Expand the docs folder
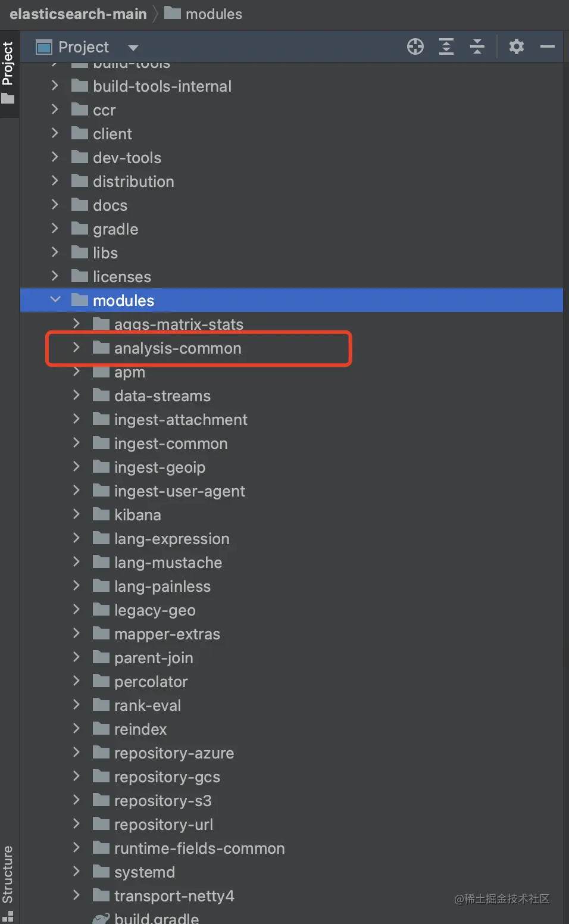This screenshot has height=924, width=569. 55,205
